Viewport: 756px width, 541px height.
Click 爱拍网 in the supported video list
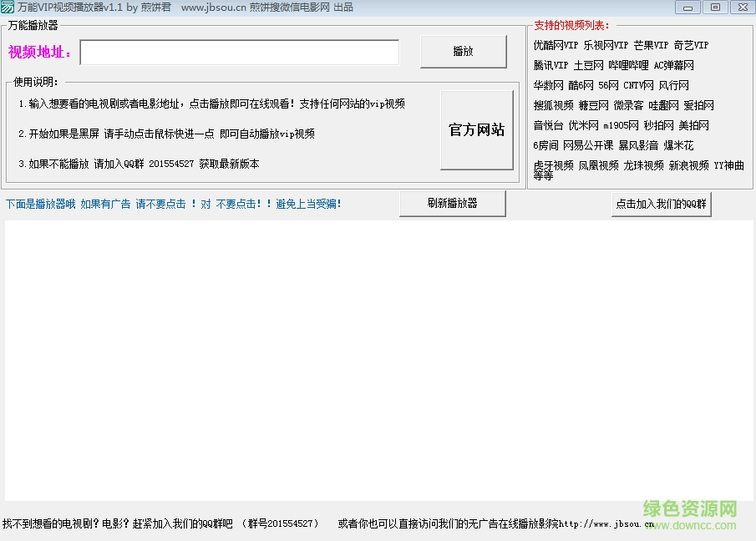click(699, 106)
